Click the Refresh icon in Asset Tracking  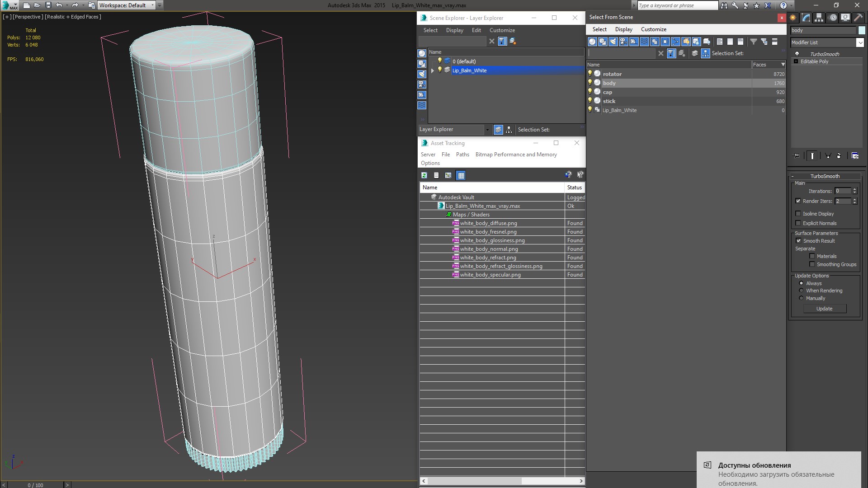tap(424, 175)
